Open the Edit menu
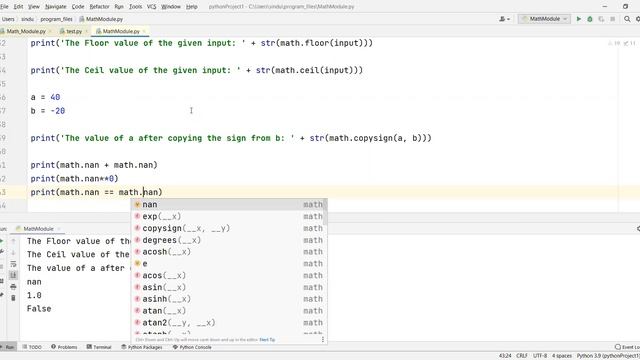The image size is (640, 360). (18, 7)
